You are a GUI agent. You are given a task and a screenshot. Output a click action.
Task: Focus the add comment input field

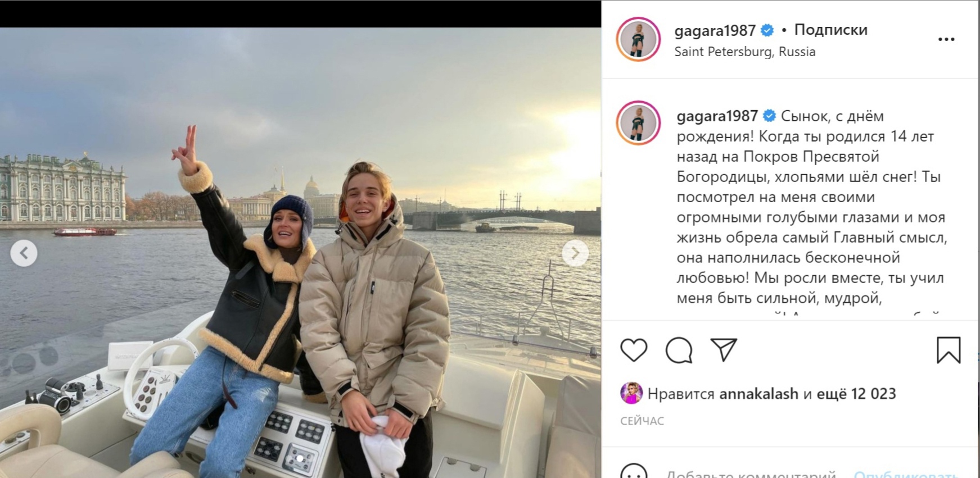(750, 474)
